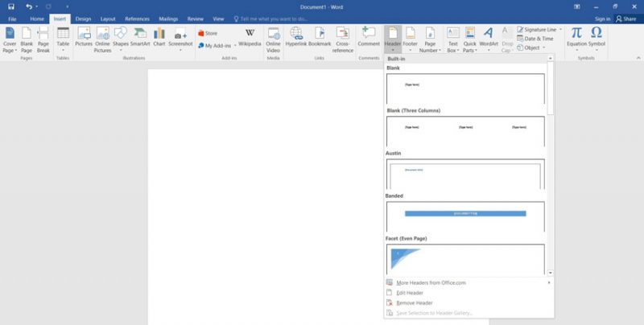644x325 pixels.
Task: Add a new Comment
Action: [x=369, y=37]
